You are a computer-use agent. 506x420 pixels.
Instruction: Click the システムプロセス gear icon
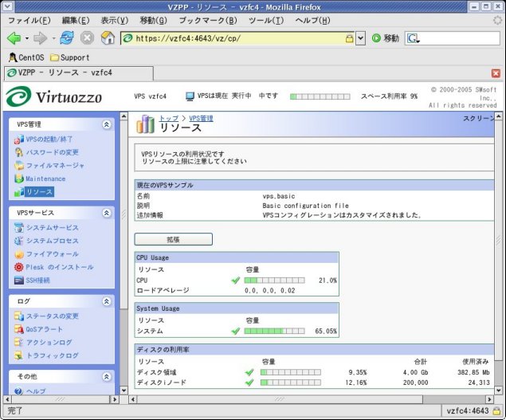tap(19, 241)
